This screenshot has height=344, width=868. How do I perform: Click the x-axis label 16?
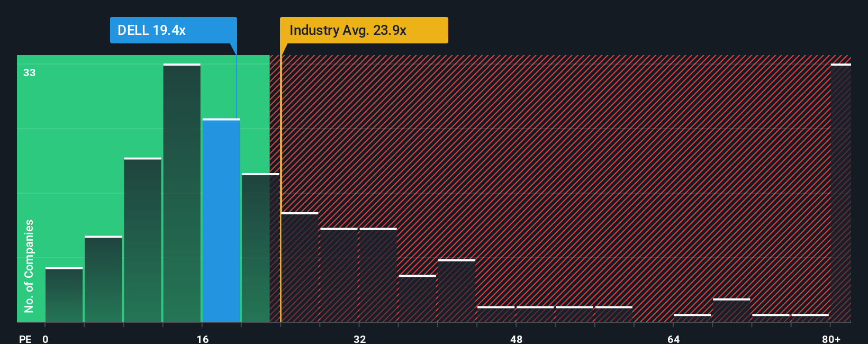pyautogui.click(x=202, y=339)
